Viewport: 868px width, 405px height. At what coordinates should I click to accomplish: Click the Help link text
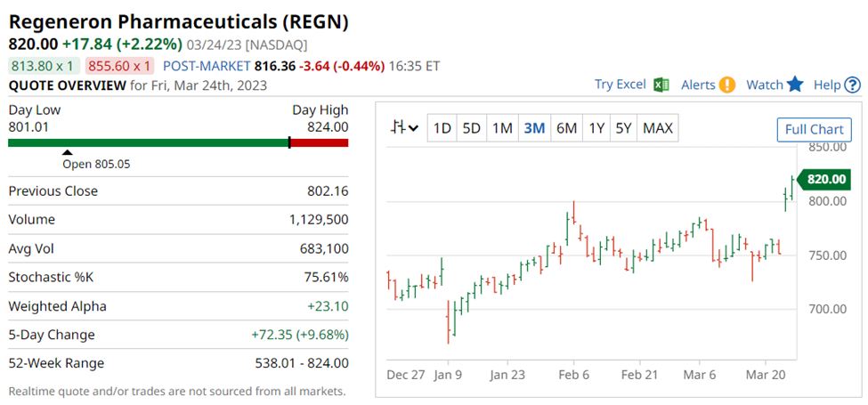click(828, 85)
